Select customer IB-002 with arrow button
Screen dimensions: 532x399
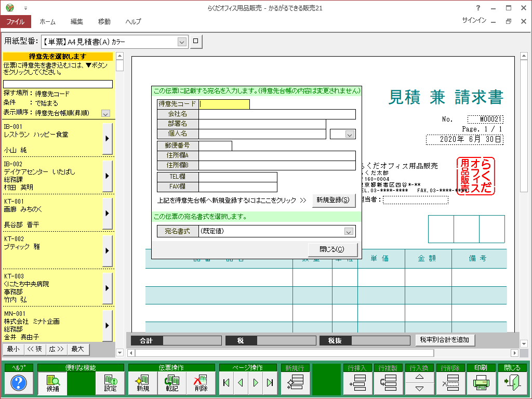click(x=107, y=176)
